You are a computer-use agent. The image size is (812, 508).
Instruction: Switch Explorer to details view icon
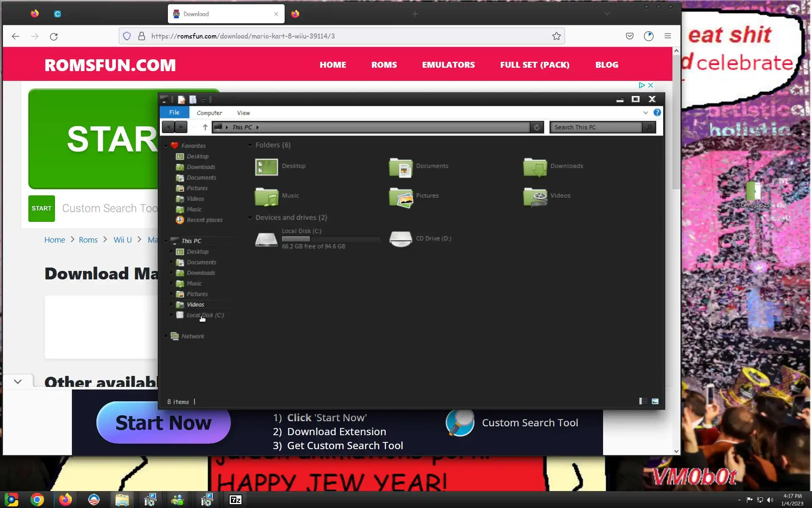[x=643, y=401]
